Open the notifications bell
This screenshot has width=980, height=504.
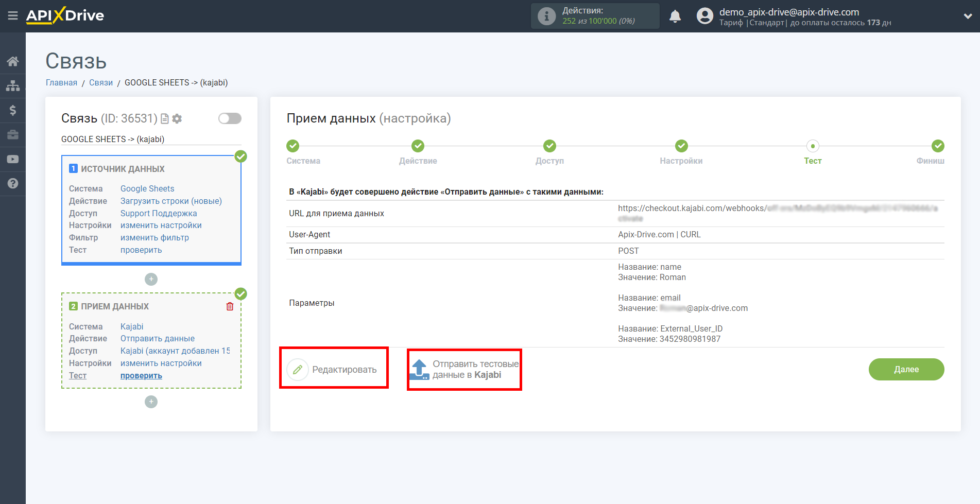675,16
